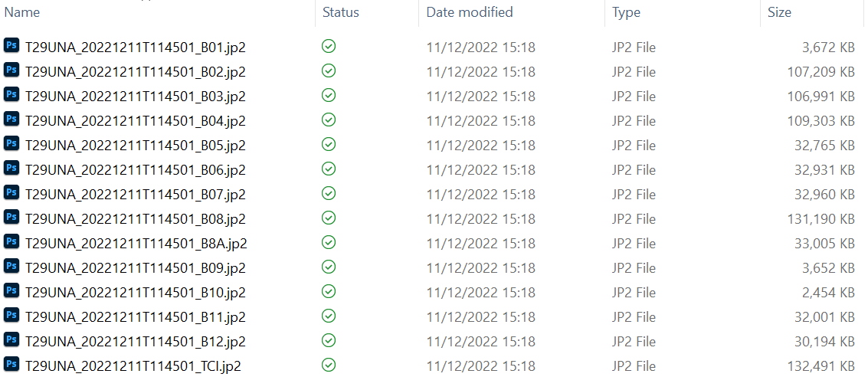Click the Photoshop icon of TCI.jp2 file
This screenshot has height=377, width=868.
pyautogui.click(x=11, y=364)
